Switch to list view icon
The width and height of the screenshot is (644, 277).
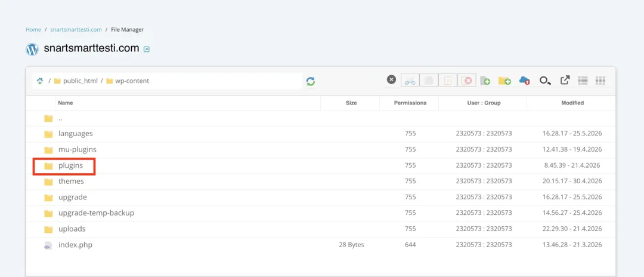(583, 81)
